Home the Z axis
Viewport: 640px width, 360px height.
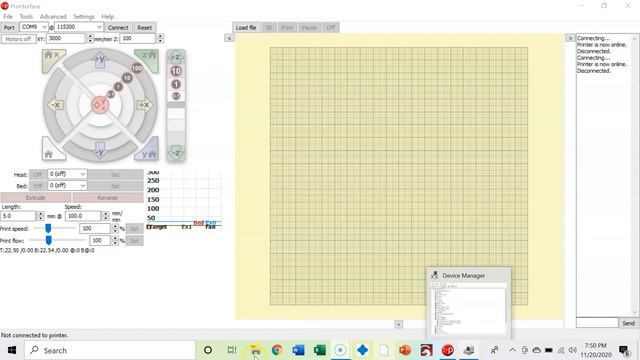147,60
